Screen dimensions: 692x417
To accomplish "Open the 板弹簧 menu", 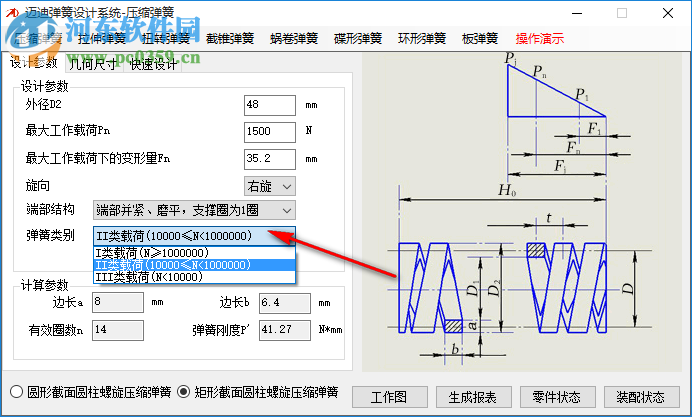I will point(480,38).
